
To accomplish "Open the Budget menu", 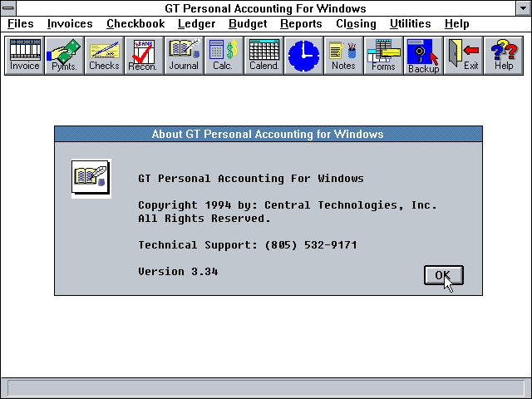I will [x=248, y=24].
